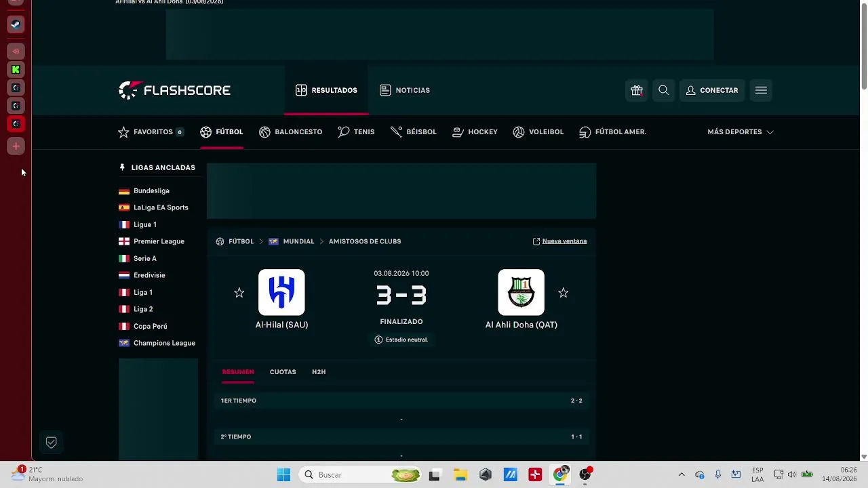Open the Steam shortcut in the browser sidebar

click(16, 24)
